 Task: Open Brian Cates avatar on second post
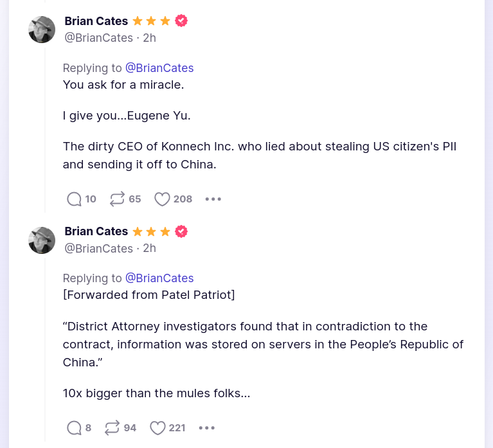coord(42,240)
